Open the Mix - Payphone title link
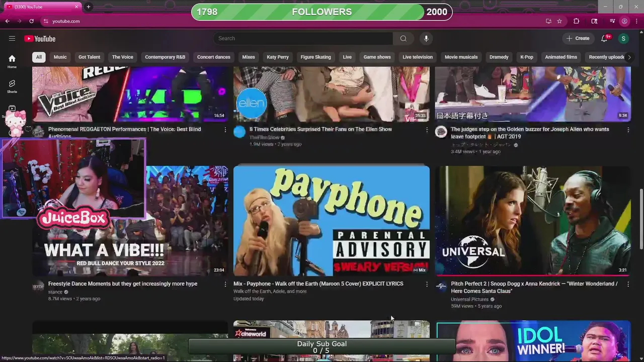The image size is (644, 362). [318, 284]
